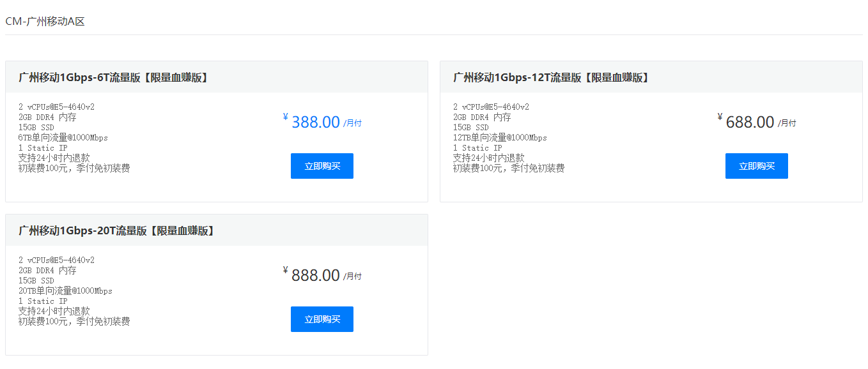The width and height of the screenshot is (868, 369).
Task: Click 支持24小时内退款 in the 6T plan
Action: point(54,158)
